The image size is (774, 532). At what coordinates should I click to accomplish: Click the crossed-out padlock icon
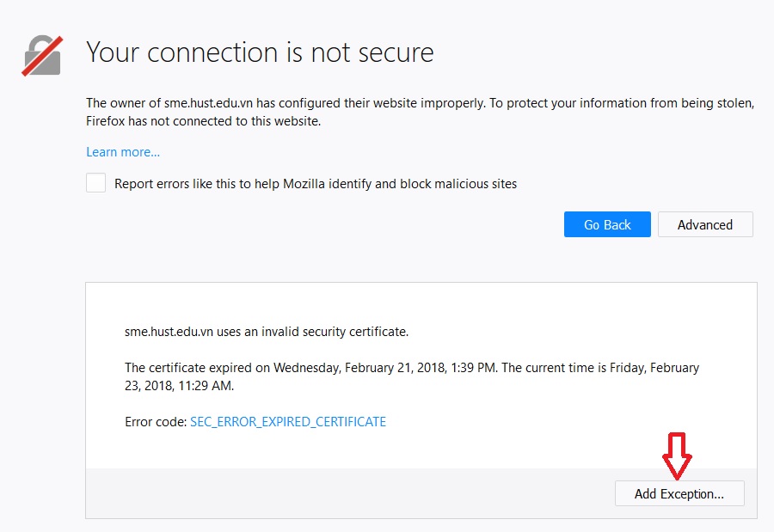tap(42, 55)
